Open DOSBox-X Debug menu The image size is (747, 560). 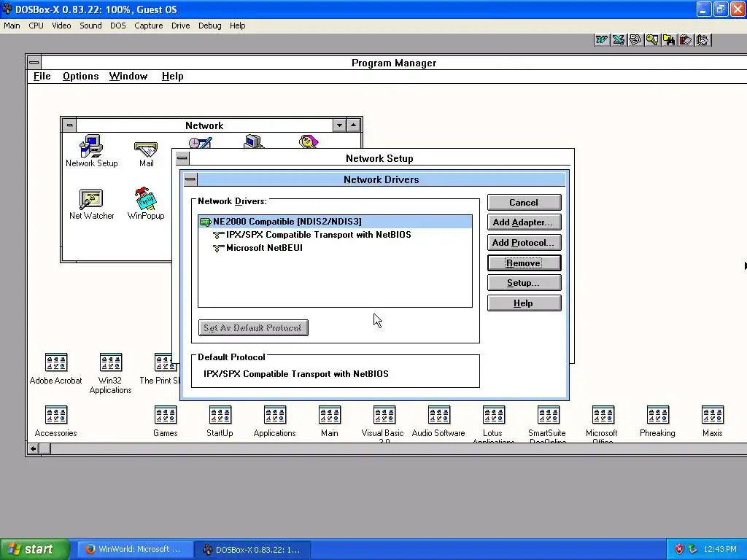pos(209,26)
